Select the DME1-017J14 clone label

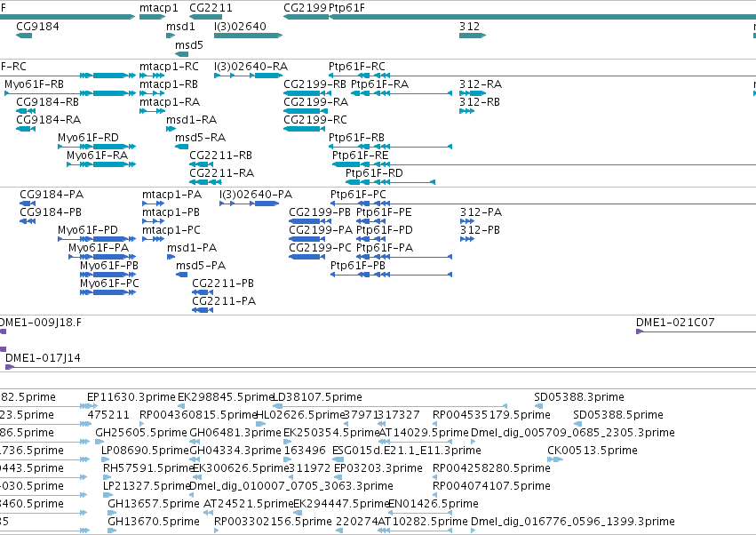tap(43, 358)
